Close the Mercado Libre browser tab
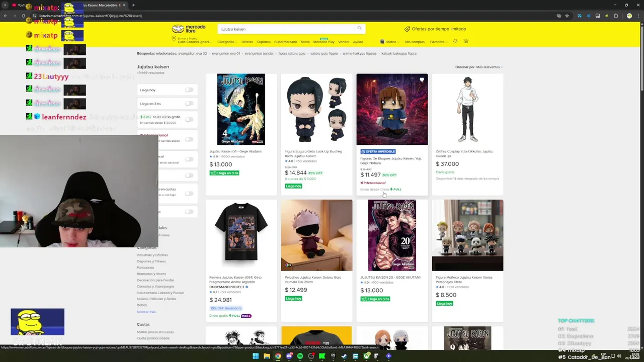 point(124,5)
